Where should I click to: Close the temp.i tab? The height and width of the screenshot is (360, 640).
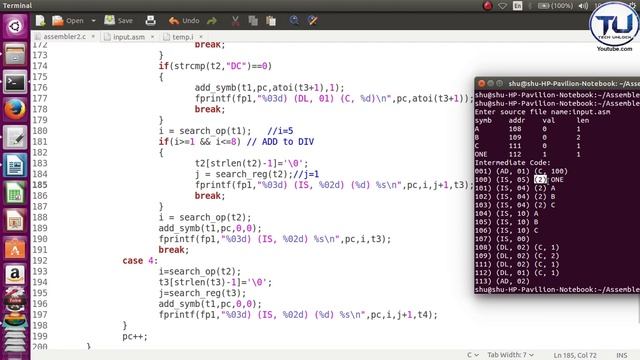[x=201, y=37]
